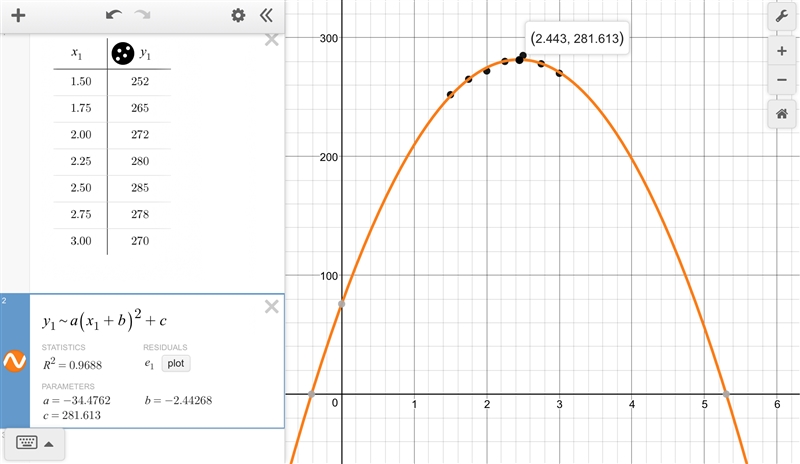Select table cell 265
Image resolution: width=800 pixels, height=464 pixels.
pos(139,108)
